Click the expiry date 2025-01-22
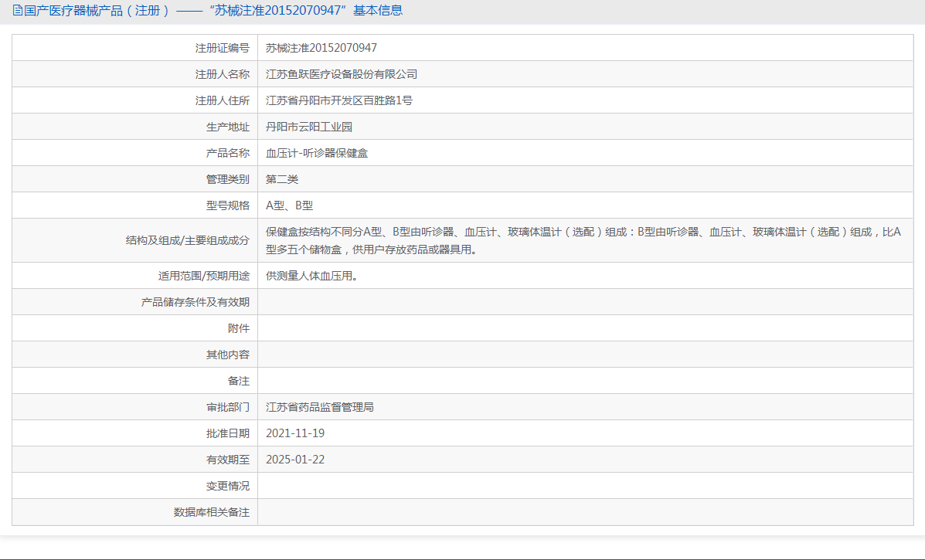Image resolution: width=925 pixels, height=560 pixels. click(x=295, y=460)
